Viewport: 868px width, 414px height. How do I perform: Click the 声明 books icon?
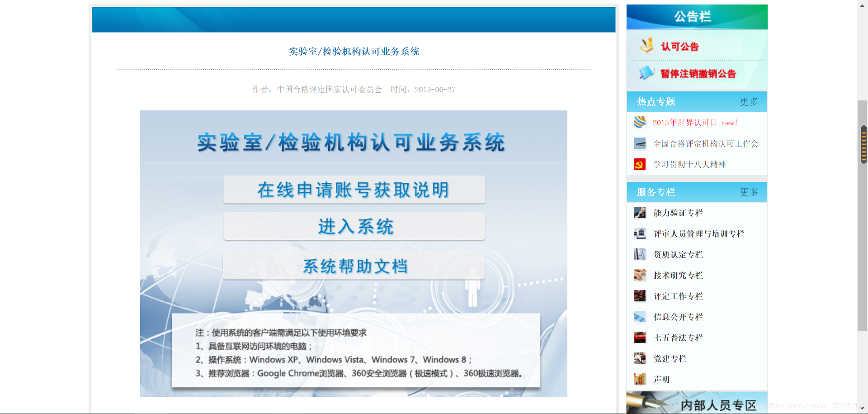(640, 379)
